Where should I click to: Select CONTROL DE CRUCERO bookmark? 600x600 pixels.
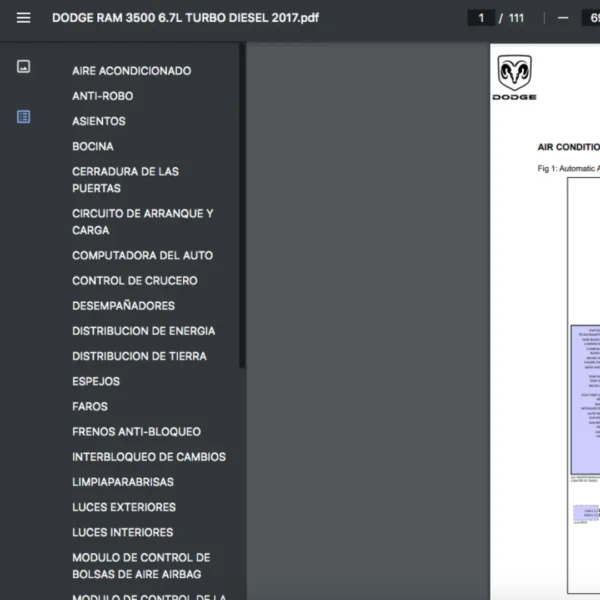135,281
